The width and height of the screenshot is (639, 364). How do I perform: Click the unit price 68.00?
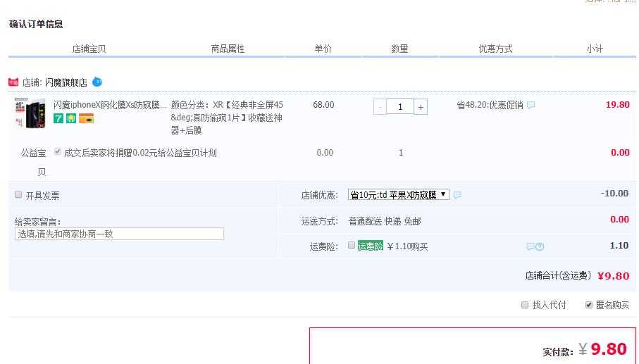tap(323, 105)
